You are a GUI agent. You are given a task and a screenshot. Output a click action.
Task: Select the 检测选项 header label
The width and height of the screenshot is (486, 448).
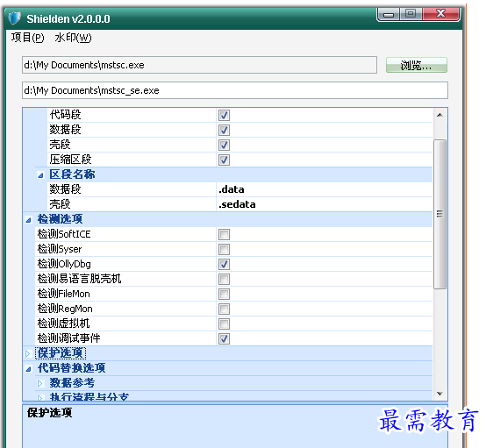[x=61, y=218]
